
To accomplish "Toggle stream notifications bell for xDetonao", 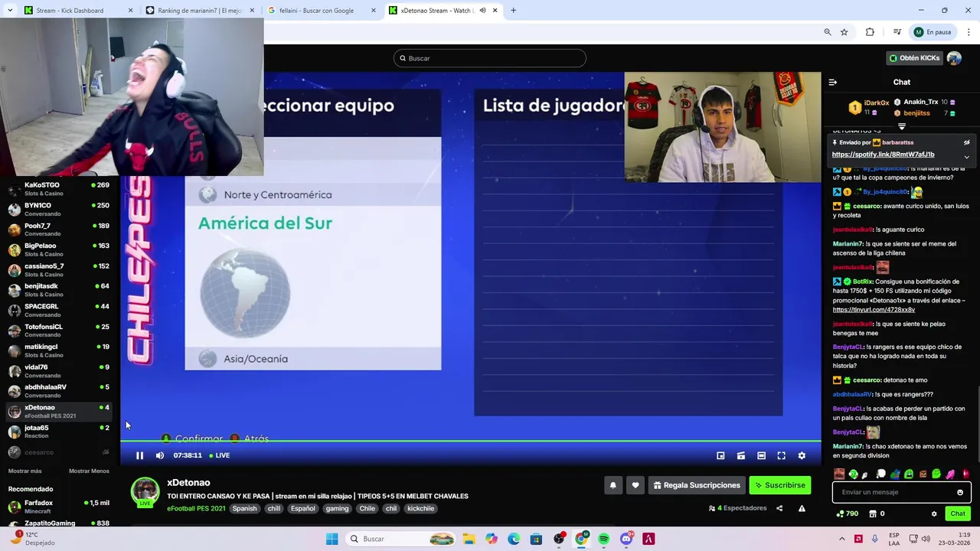I will pos(612,485).
